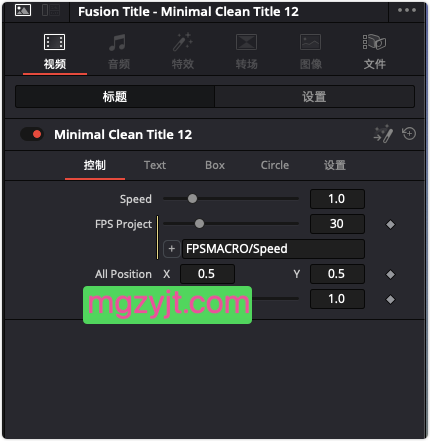Open the inspector three-dots options menu

[x=407, y=10]
